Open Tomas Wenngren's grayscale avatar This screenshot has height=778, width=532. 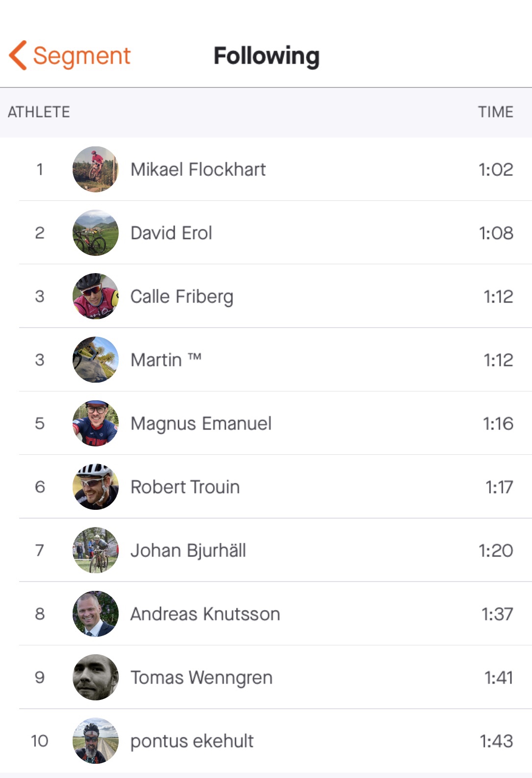click(95, 677)
